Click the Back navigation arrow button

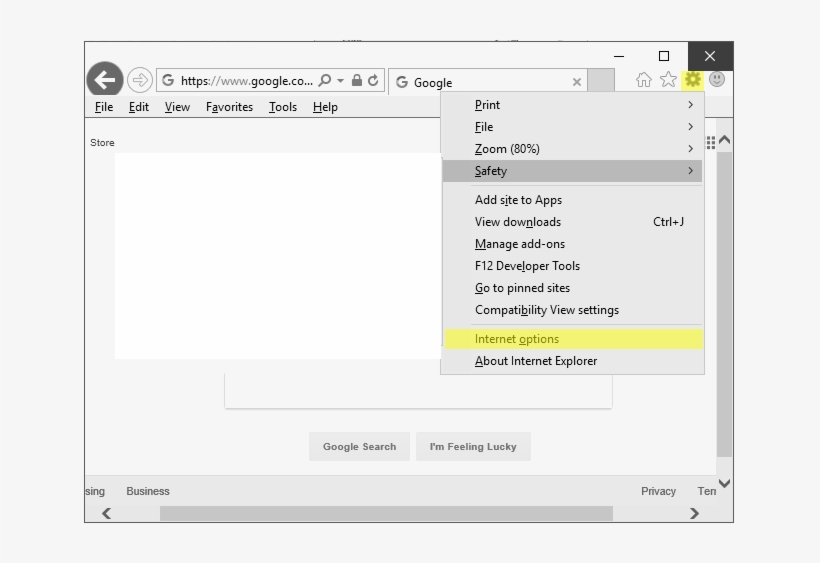pos(105,80)
